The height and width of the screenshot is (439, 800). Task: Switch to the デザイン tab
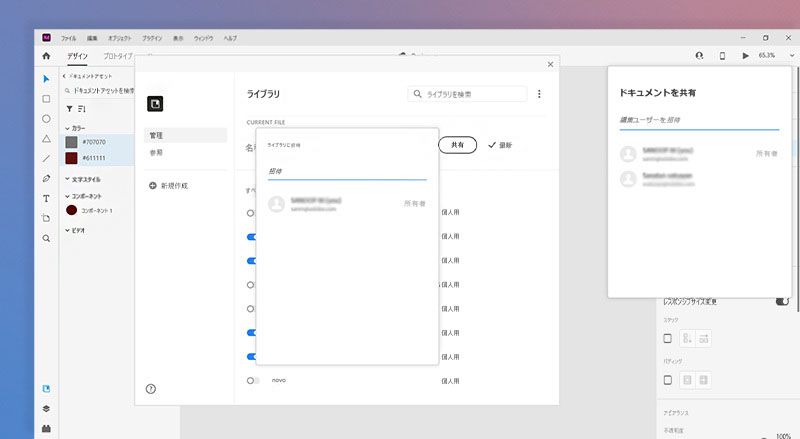(x=77, y=56)
